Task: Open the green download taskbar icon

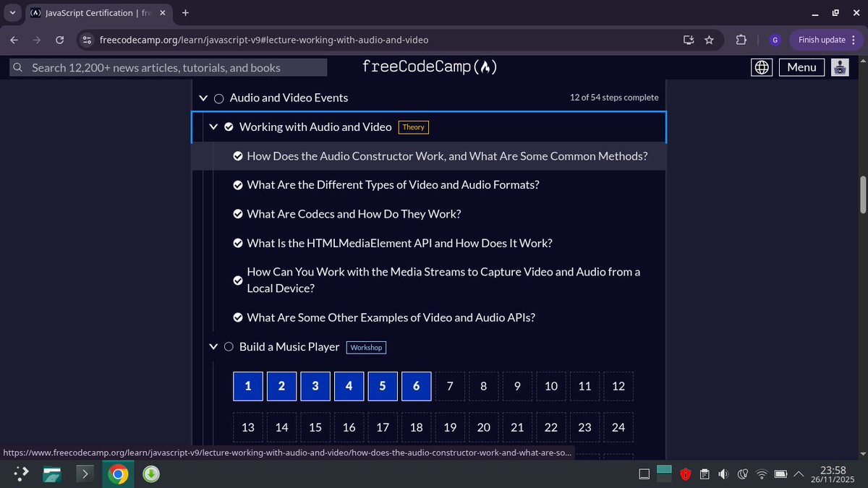Action: (150, 474)
